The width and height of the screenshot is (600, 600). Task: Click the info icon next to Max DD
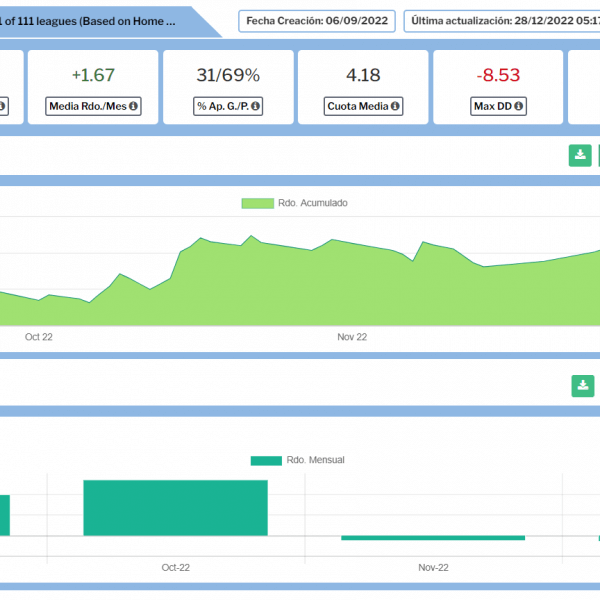point(520,106)
